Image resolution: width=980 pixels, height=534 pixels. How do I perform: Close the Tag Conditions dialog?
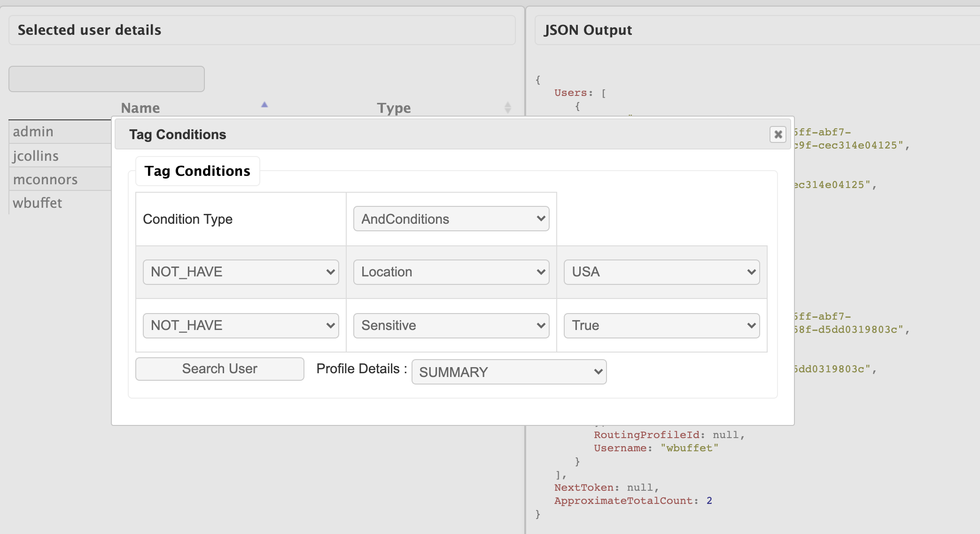coord(778,134)
